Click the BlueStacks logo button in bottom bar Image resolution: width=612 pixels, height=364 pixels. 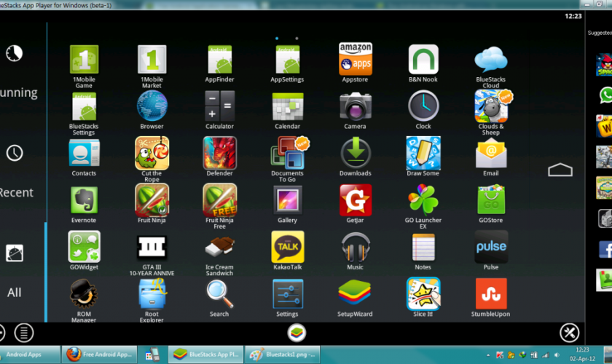point(297,333)
